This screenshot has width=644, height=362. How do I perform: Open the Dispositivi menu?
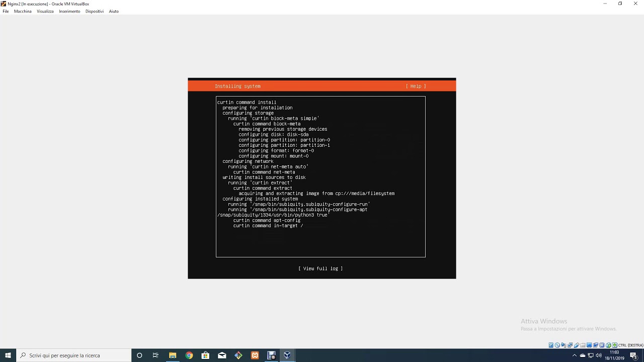(95, 11)
